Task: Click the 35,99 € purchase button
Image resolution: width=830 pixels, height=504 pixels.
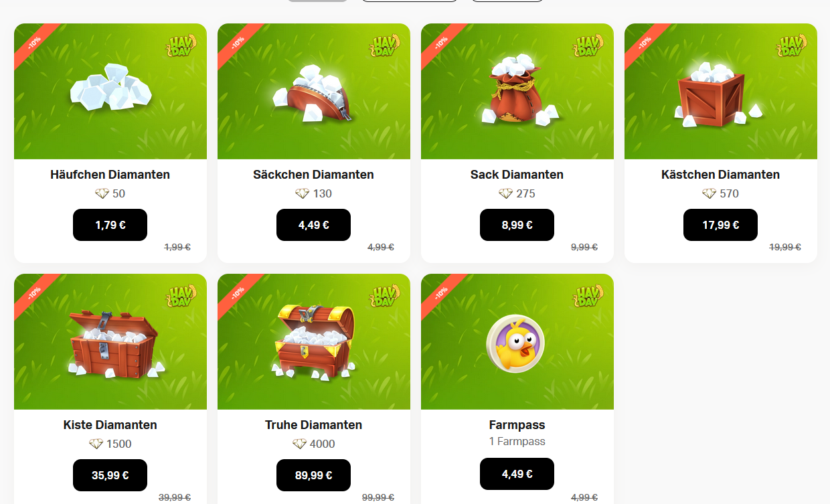Action: click(x=110, y=475)
